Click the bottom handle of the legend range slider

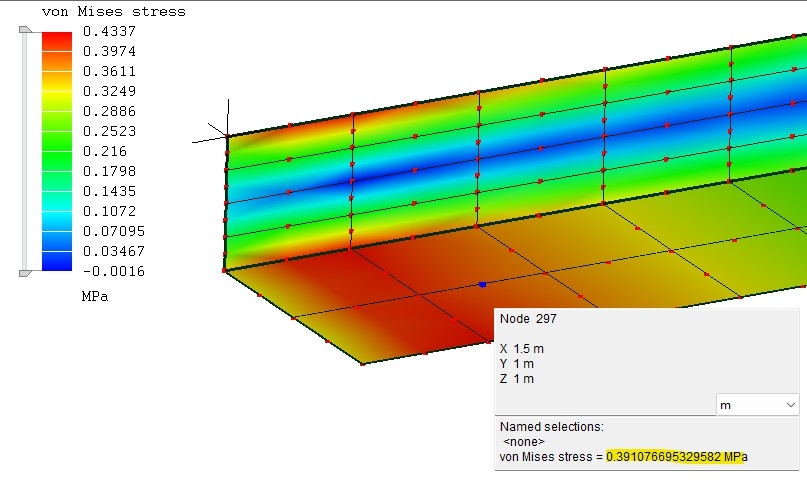26,270
